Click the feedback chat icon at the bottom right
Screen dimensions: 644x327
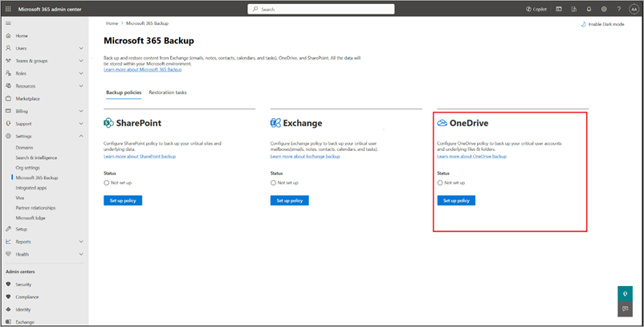coord(625,309)
